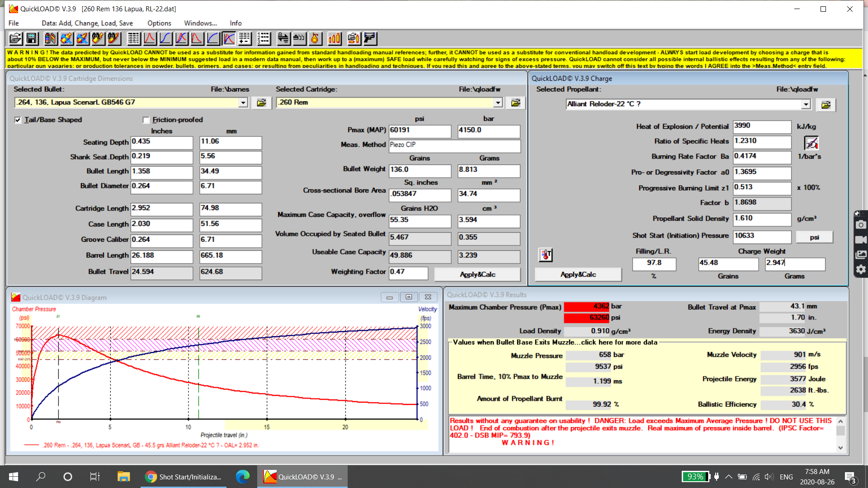Click the numbered list toolbar icon

tap(264, 38)
